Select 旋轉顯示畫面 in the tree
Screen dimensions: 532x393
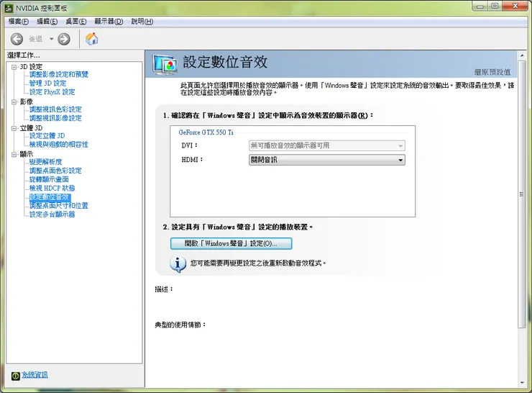(x=49, y=179)
